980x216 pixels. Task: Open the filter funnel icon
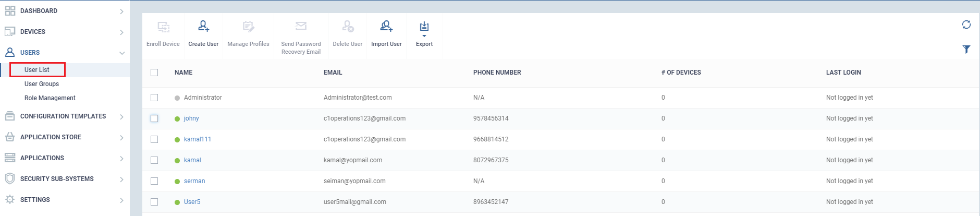pyautogui.click(x=966, y=49)
